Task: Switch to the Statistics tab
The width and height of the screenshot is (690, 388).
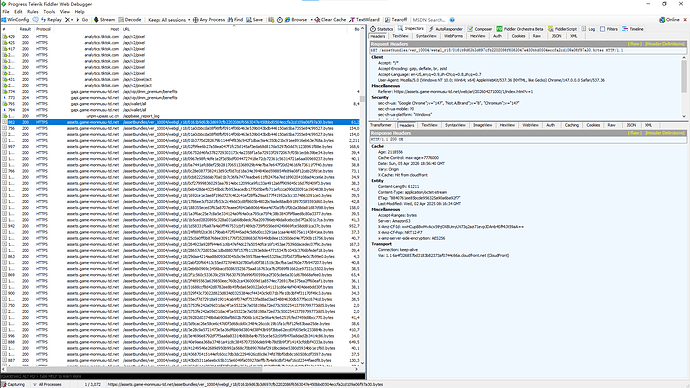Action: coord(382,29)
